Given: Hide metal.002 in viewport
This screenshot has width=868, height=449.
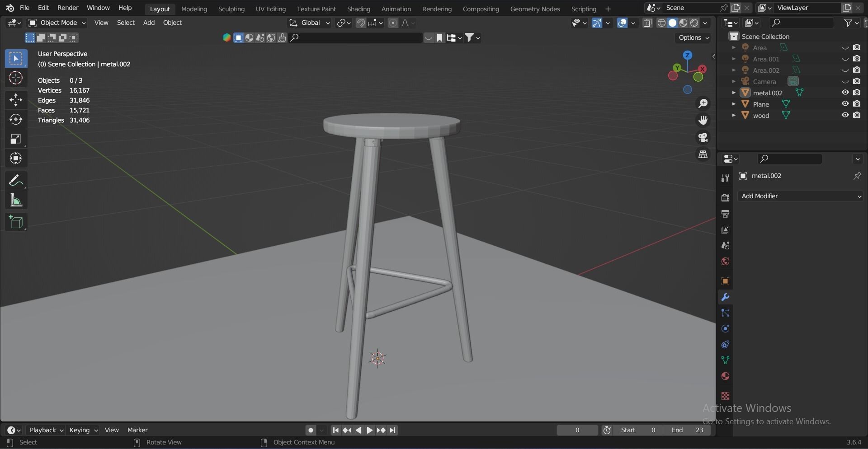Looking at the screenshot, I should tap(845, 93).
